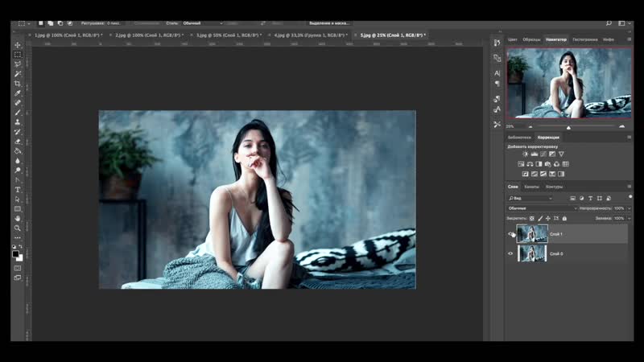Add Levels adjustment layer
Screen dimensions: 644x362
click(x=535, y=154)
